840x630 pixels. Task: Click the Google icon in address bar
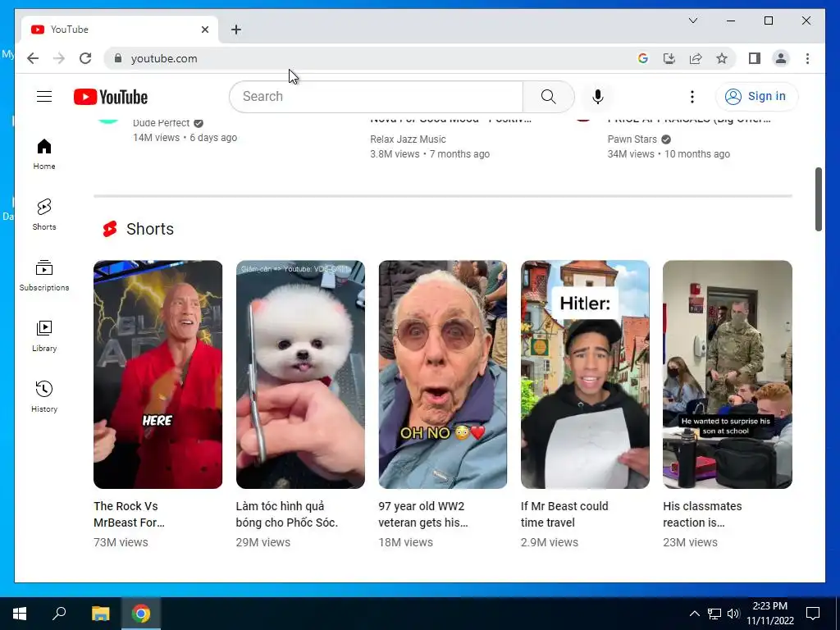pos(643,58)
